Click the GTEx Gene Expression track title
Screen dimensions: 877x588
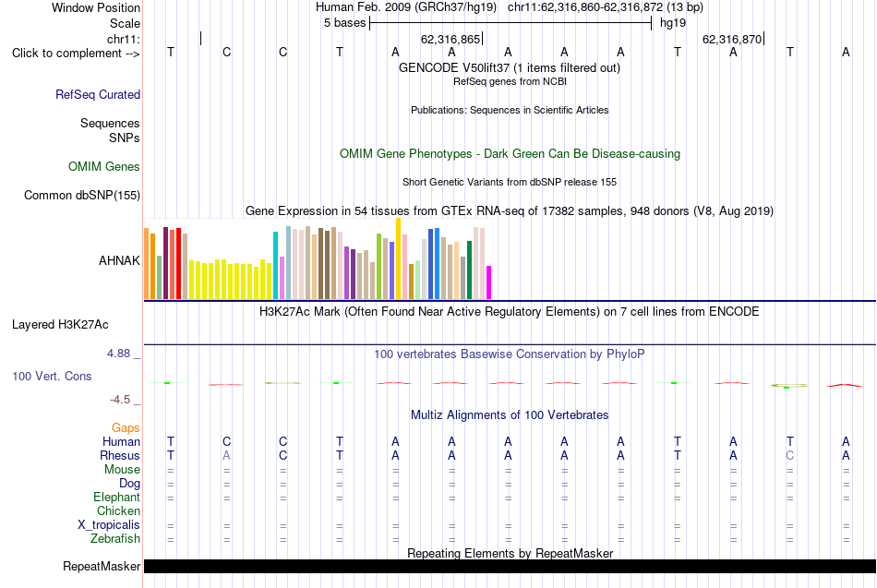click(510, 210)
